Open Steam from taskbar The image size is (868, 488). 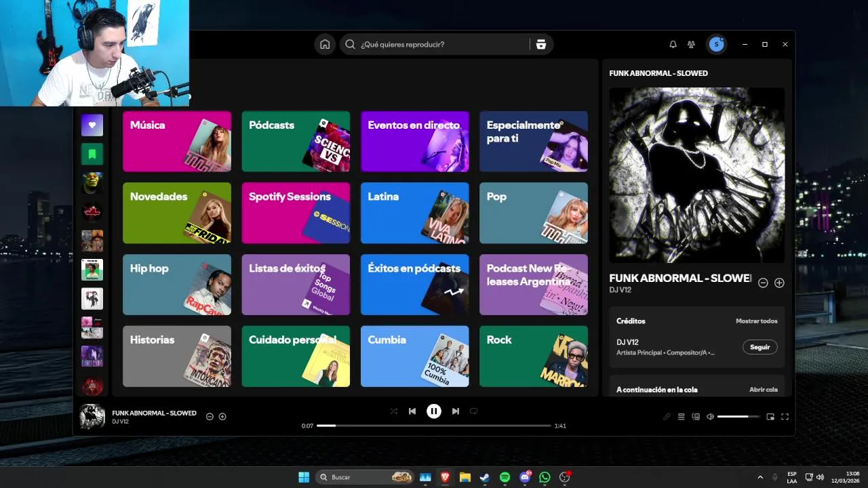pos(485,477)
